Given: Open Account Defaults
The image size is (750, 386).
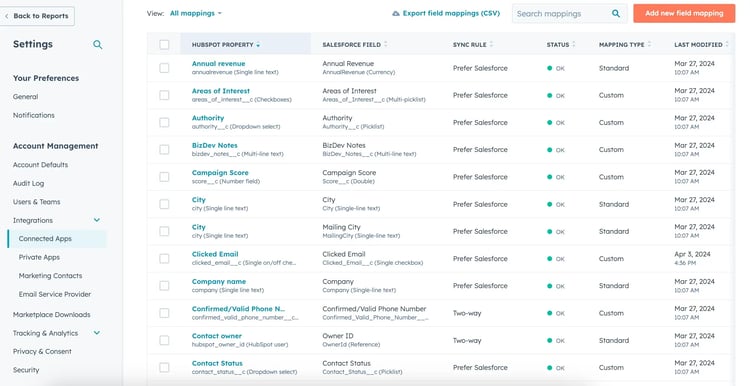Looking at the screenshot, I should pos(40,165).
